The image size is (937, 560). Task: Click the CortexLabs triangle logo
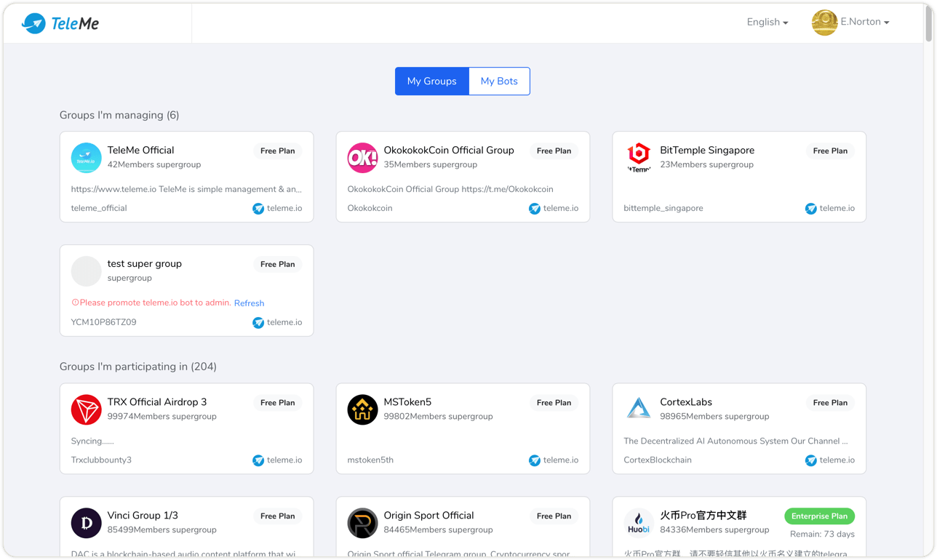(x=639, y=409)
